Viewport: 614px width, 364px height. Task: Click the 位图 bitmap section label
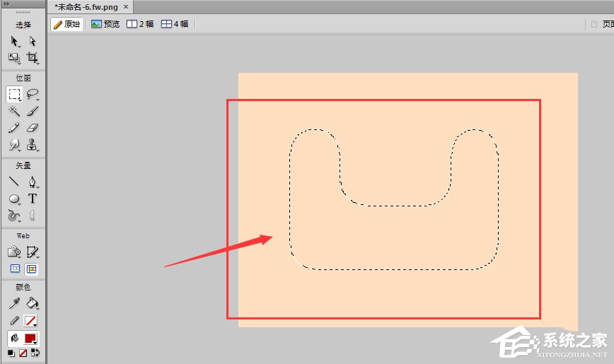tap(23, 78)
